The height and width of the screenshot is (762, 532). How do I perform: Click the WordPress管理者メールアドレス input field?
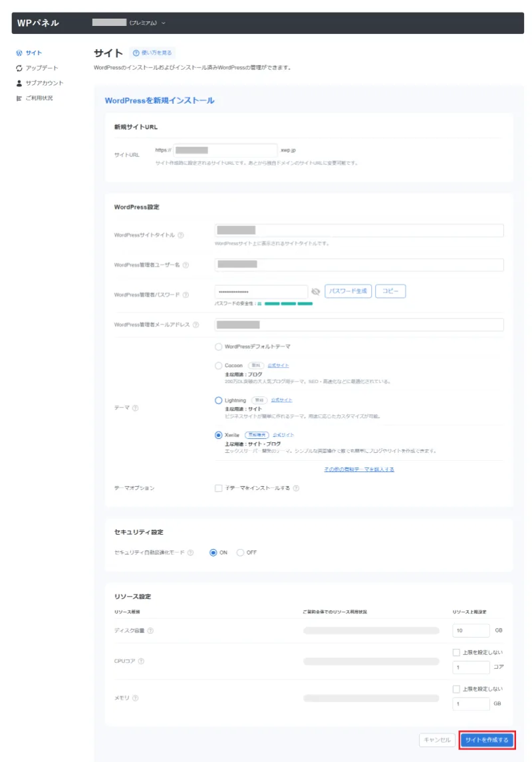point(359,324)
